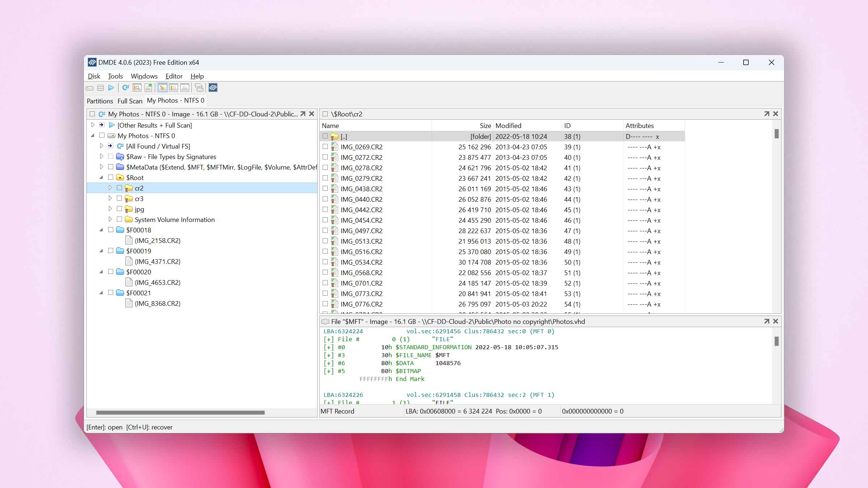This screenshot has width=868, height=488.
Task: Open the Tools menu
Action: tap(115, 76)
